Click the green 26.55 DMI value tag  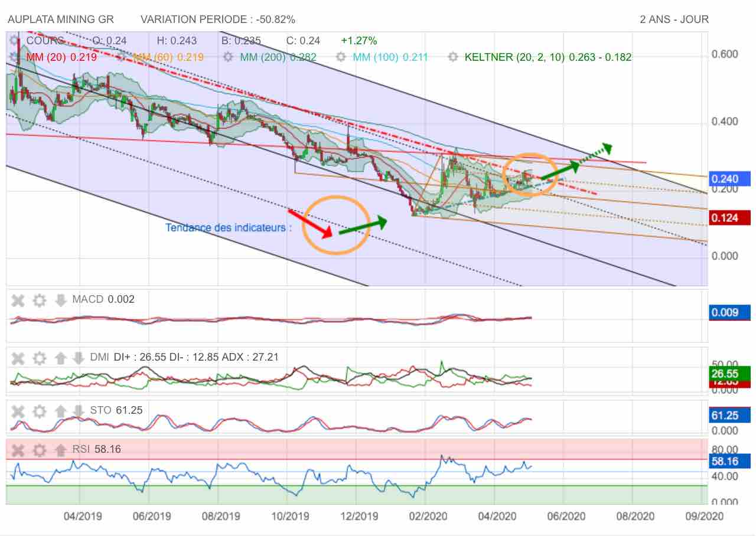pos(729,373)
